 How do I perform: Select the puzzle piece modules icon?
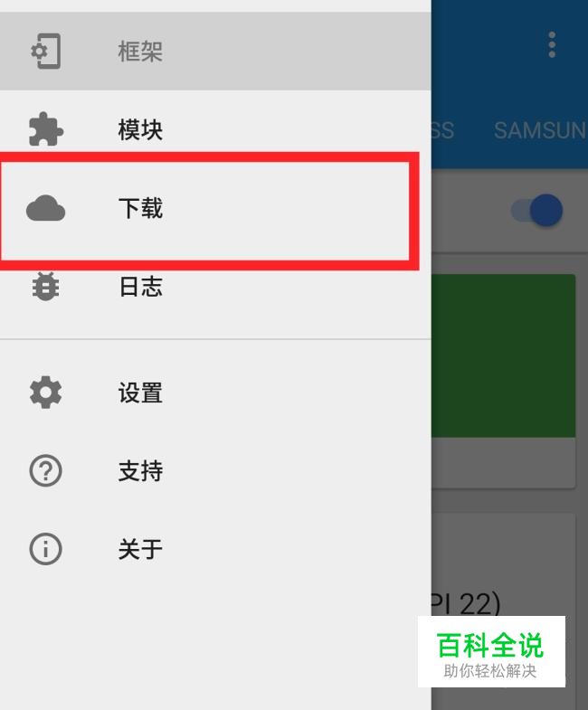tap(46, 129)
